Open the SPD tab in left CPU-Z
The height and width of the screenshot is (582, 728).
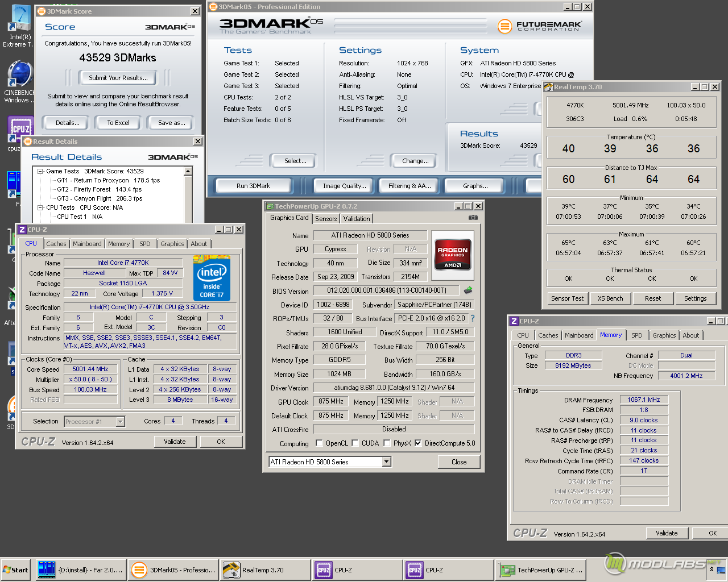tap(145, 244)
